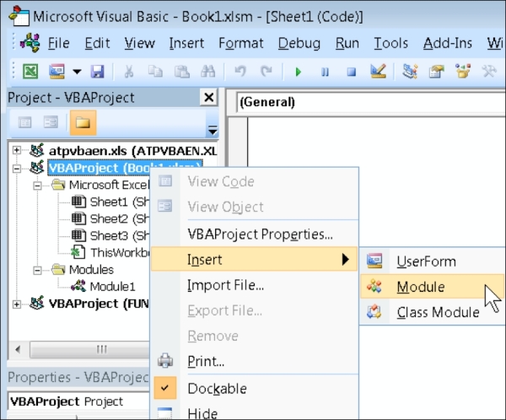Select Sheet1 in project tree
The image size is (506, 420).
[120, 202]
